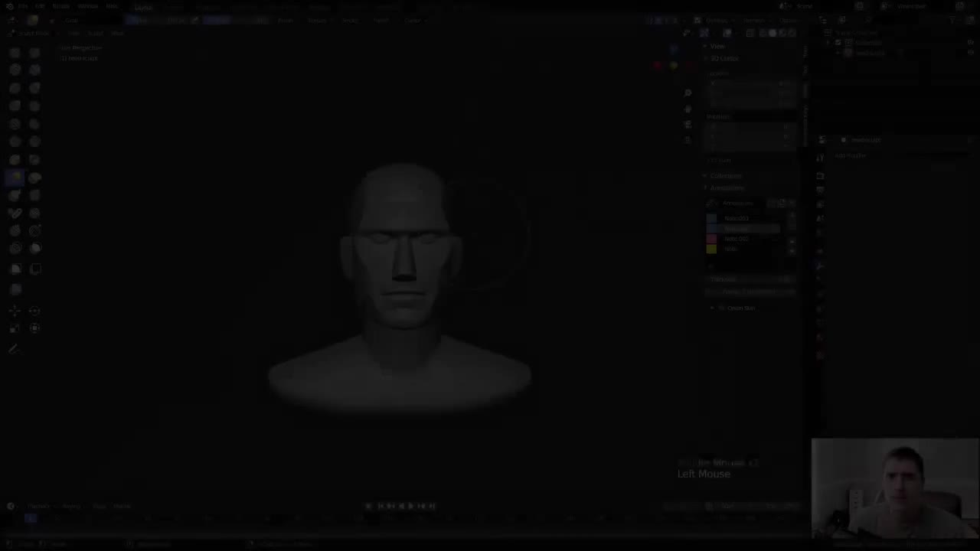Open the Brush settings popover
Viewport: 980px width, 551px height.
pyautogui.click(x=286, y=20)
